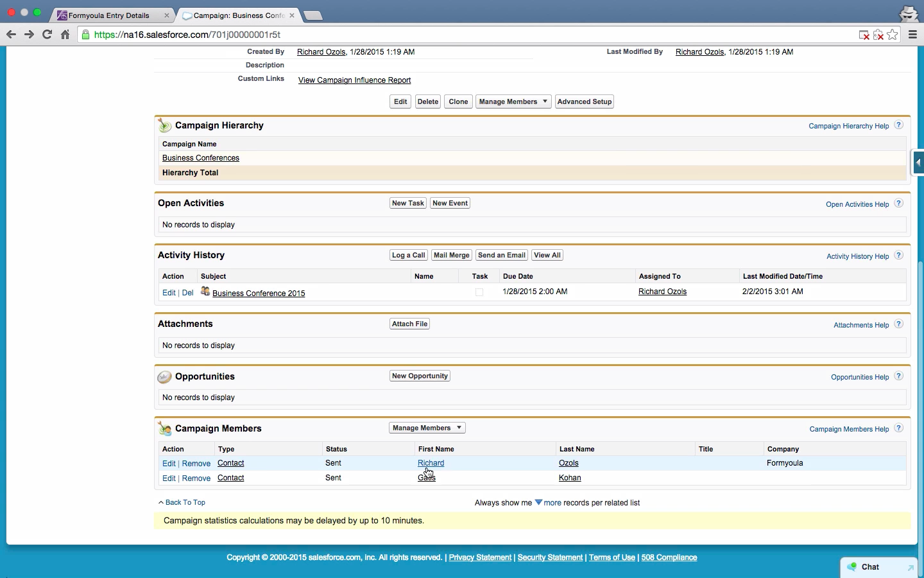Open Activity History help question mark icon

(x=899, y=256)
